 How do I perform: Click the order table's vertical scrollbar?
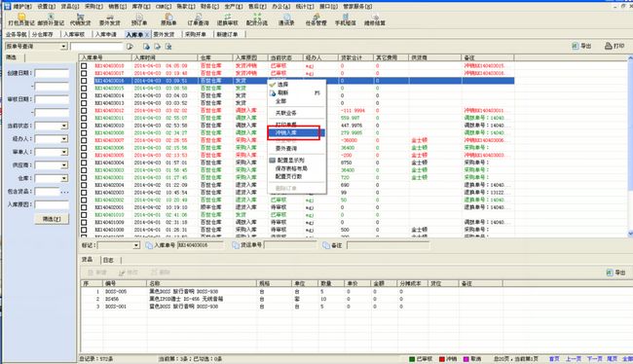[630, 146]
